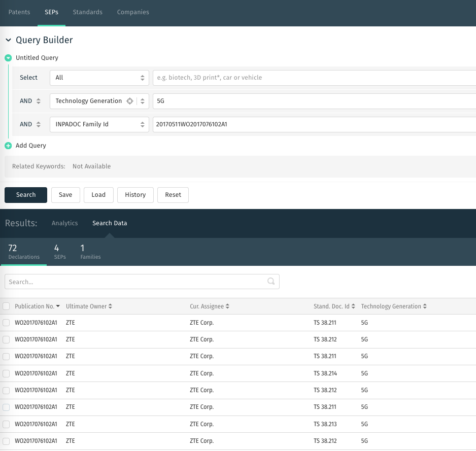Image resolution: width=476 pixels, height=451 pixels.
Task: Change the AND operator for Technology Generation row
Action: (x=30, y=101)
